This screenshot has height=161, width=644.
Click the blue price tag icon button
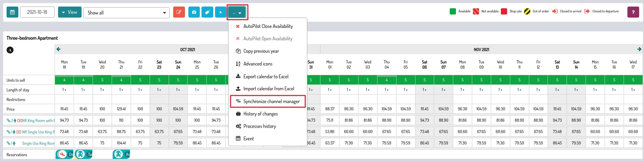click(207, 12)
